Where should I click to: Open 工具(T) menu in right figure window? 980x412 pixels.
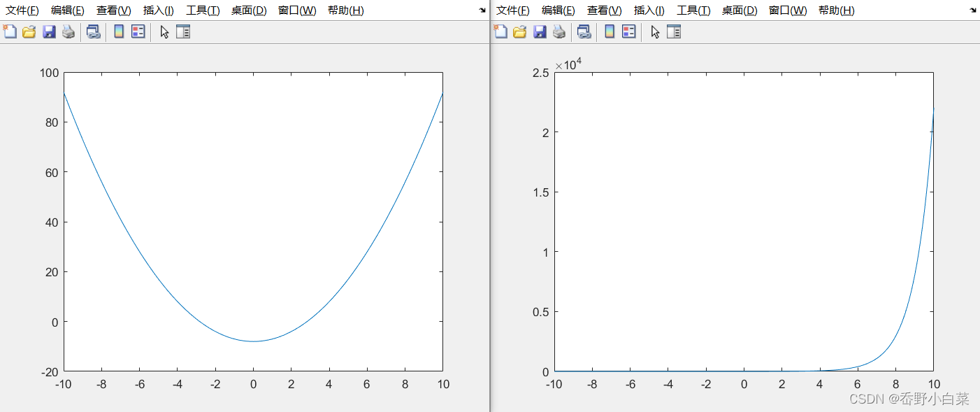pyautogui.click(x=693, y=10)
